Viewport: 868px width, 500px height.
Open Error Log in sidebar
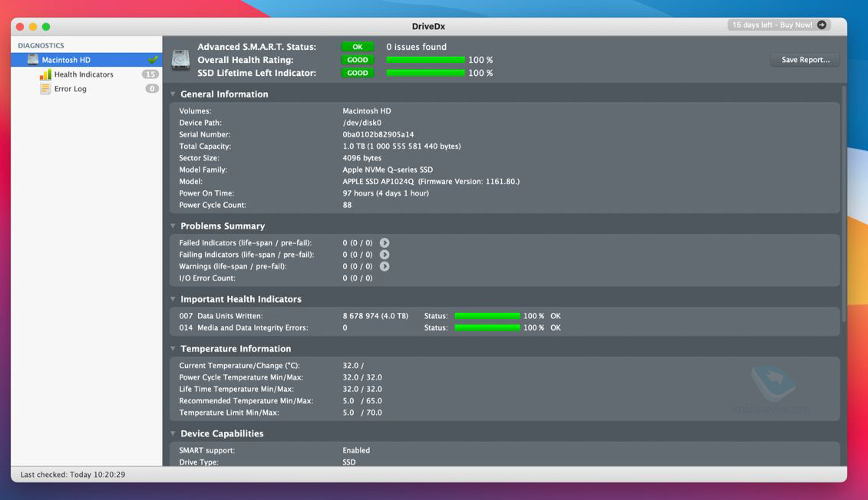coord(71,88)
